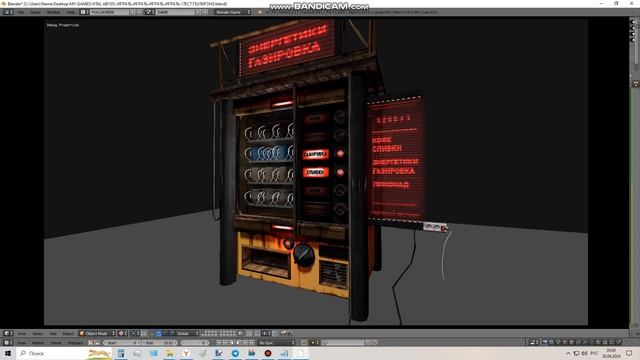Viewport: 640px width, 360px height.
Task: Open the Object menu
Action: (x=68, y=333)
